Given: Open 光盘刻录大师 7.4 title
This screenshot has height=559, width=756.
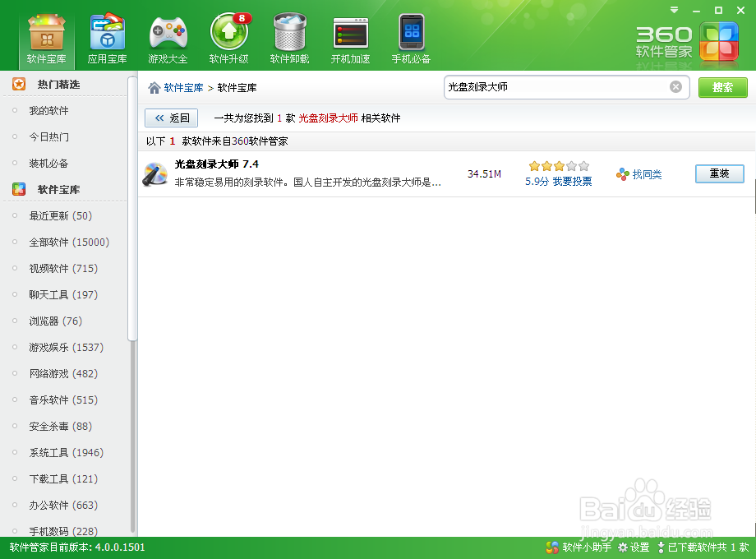Looking at the screenshot, I should (216, 164).
